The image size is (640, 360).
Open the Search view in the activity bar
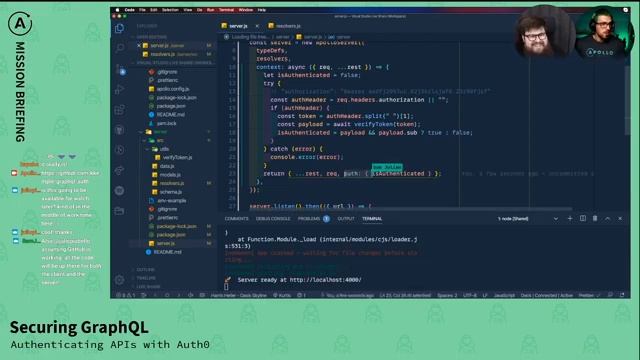click(x=120, y=48)
